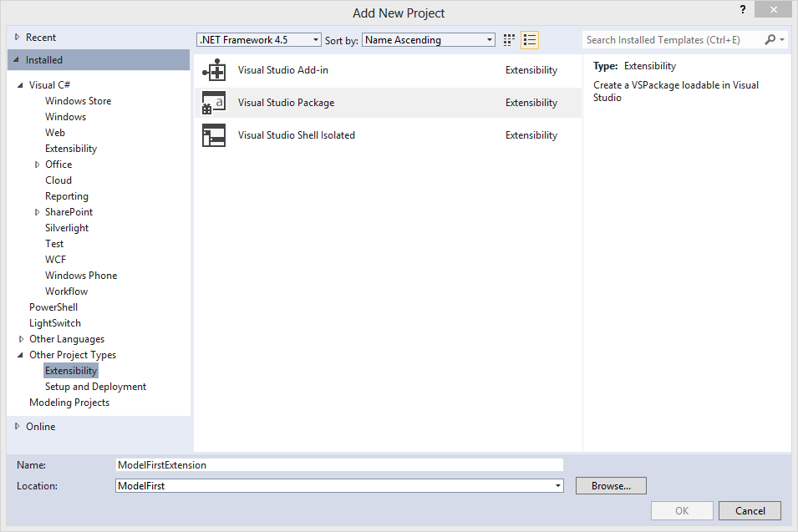
Task: Switch to medium icons list view
Action: pos(530,40)
